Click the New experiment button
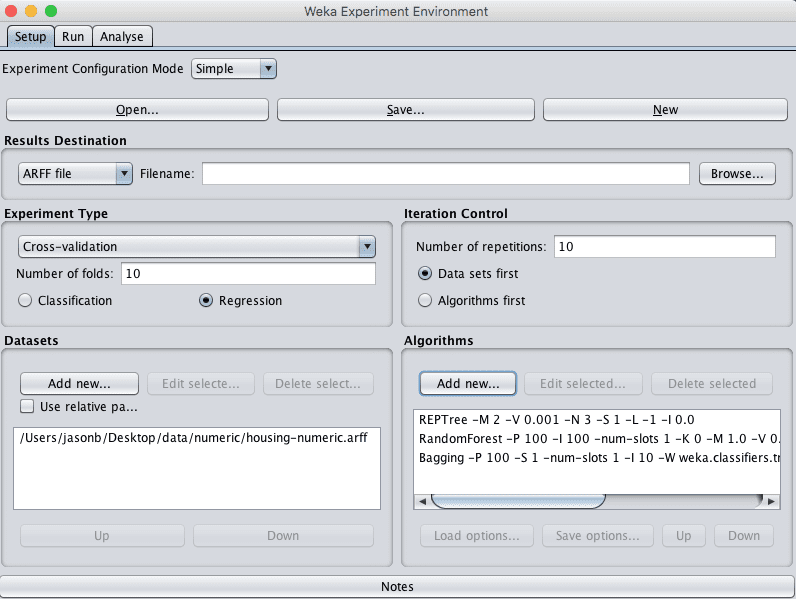 [665, 110]
